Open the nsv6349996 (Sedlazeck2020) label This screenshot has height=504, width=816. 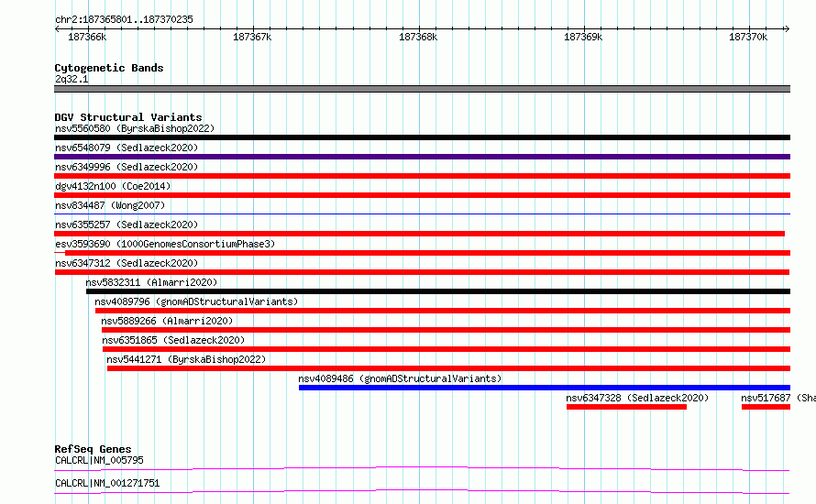tap(127, 167)
